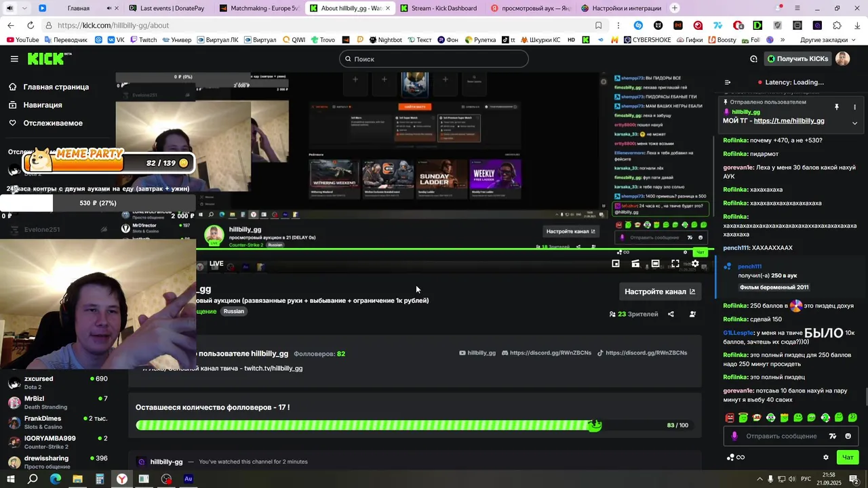
Task: Open Windows search on taskbar
Action: pos(33,479)
